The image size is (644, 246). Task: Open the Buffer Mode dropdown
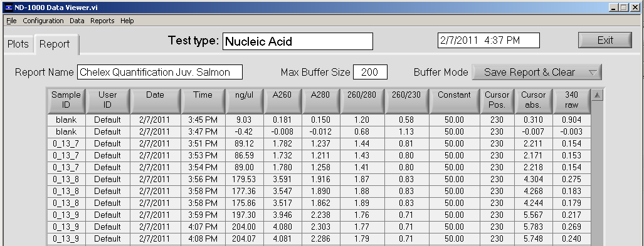click(x=536, y=72)
